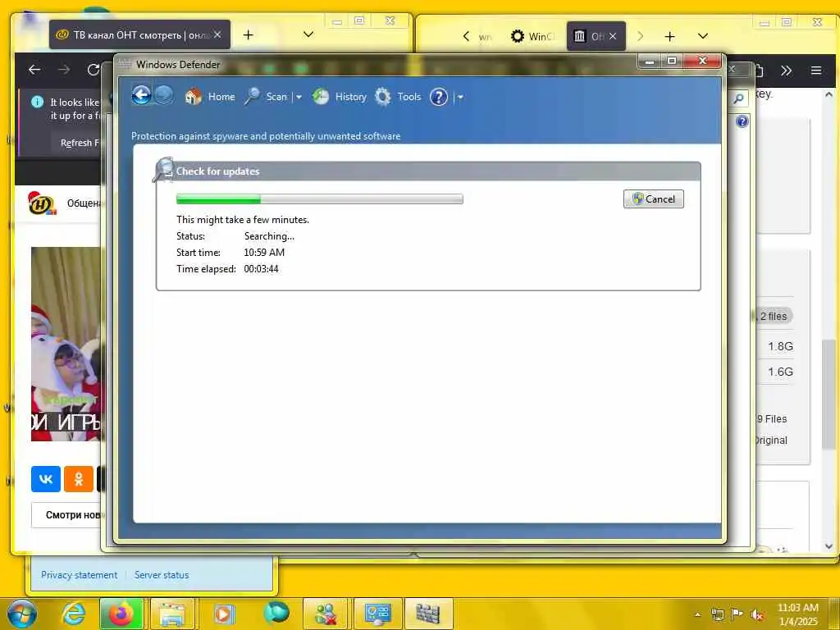Open a new tab in left browser
This screenshot has height=630, width=840.
(248, 34)
